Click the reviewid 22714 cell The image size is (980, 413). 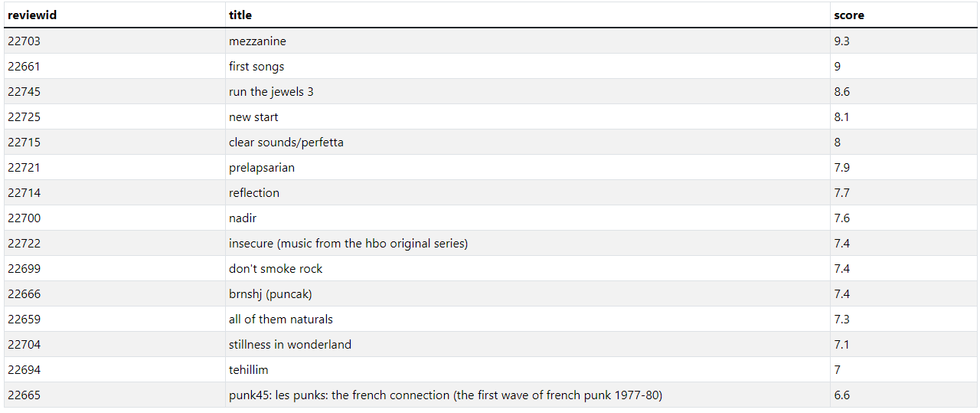pyautogui.click(x=115, y=193)
